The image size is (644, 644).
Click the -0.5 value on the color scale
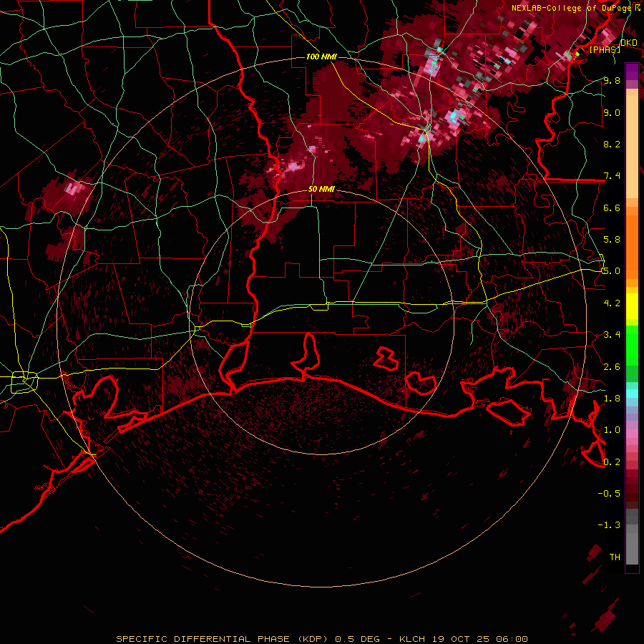point(609,494)
